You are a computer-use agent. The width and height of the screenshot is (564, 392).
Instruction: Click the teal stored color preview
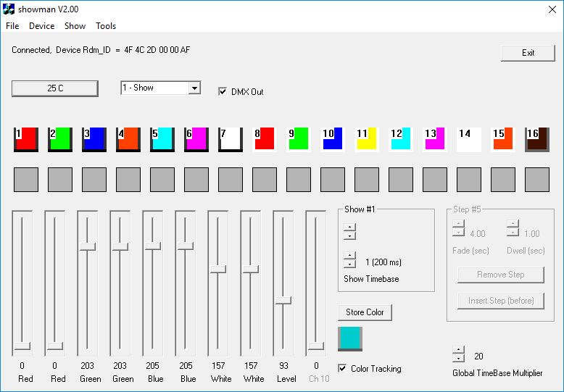(350, 339)
